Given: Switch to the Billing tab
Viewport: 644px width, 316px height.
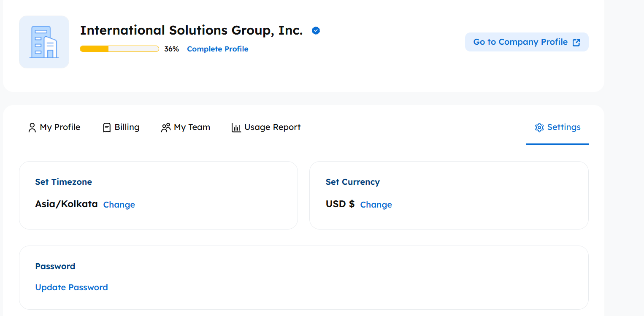Looking at the screenshot, I should (127, 127).
